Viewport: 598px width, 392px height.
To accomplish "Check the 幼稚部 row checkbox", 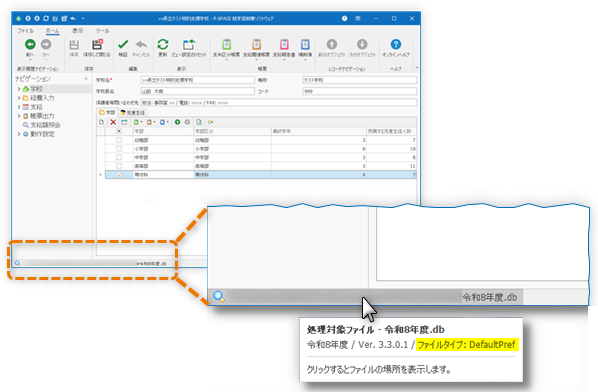I will pyautogui.click(x=119, y=140).
